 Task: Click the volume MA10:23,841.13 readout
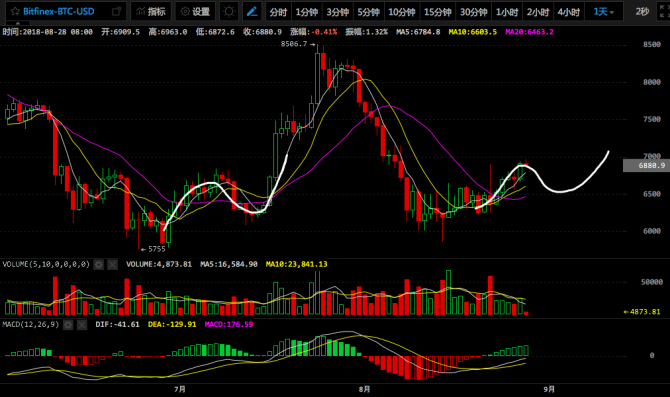click(297, 265)
